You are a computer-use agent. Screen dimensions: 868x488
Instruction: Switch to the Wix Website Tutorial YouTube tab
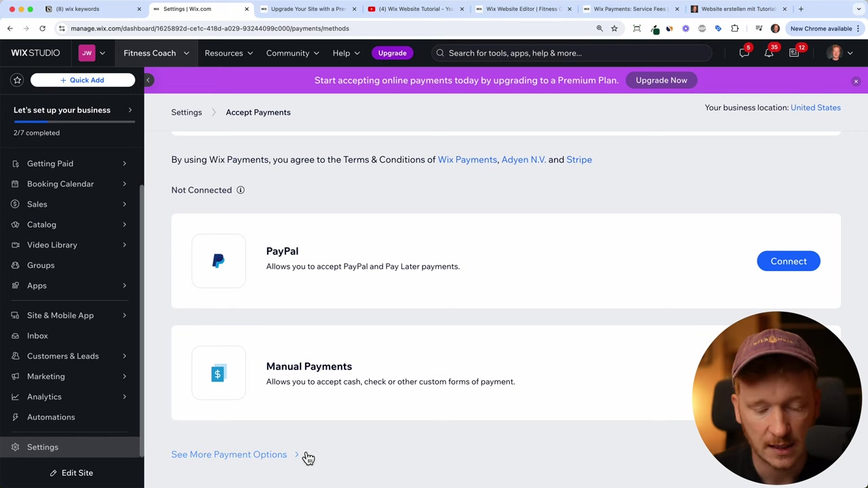pyautogui.click(x=415, y=9)
